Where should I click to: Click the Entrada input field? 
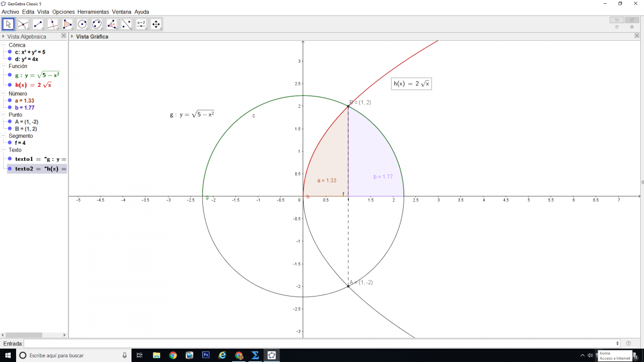tap(321, 343)
